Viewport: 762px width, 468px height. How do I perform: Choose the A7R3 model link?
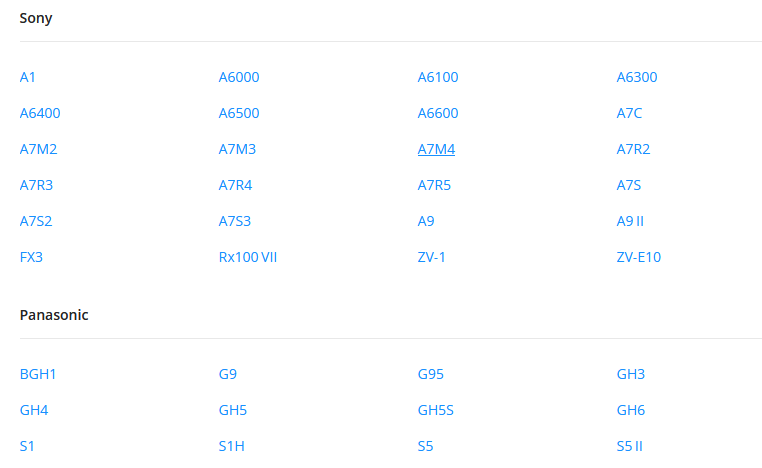36,185
